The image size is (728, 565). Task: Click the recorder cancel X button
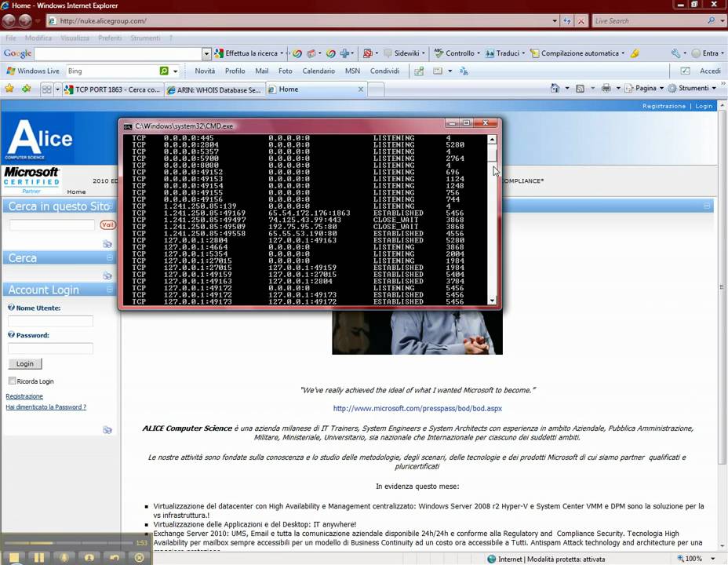tap(139, 558)
